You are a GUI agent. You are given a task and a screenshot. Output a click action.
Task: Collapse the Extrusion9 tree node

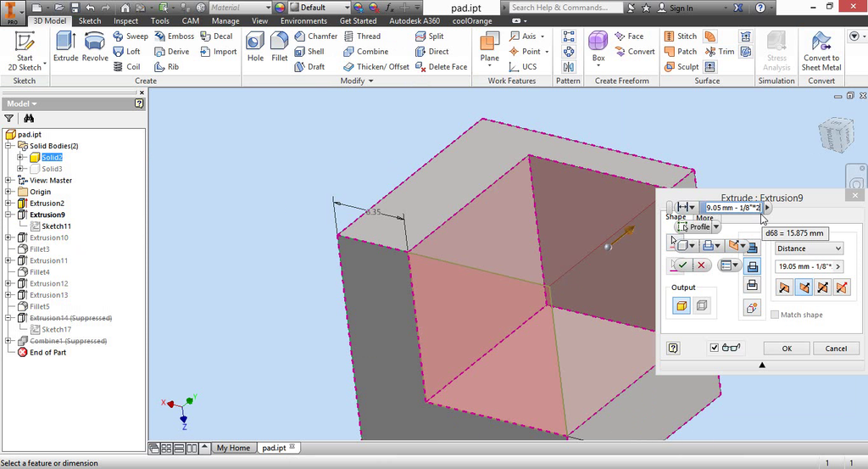pos(8,215)
